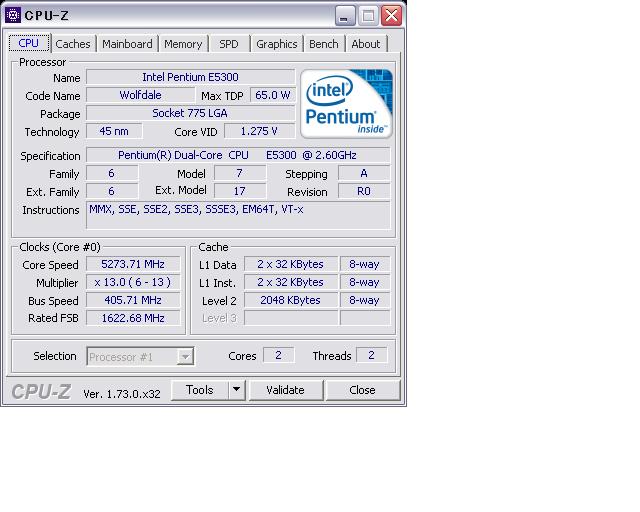This screenshot has height=512, width=640.
Task: Select the Name field Intel Pentium E5300
Action: [x=191, y=77]
